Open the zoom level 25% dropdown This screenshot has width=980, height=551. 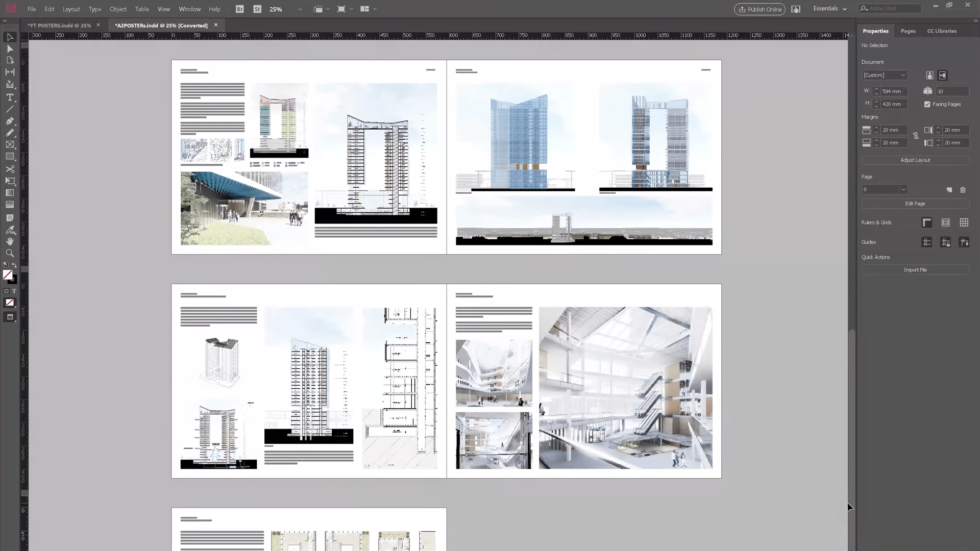(x=300, y=9)
